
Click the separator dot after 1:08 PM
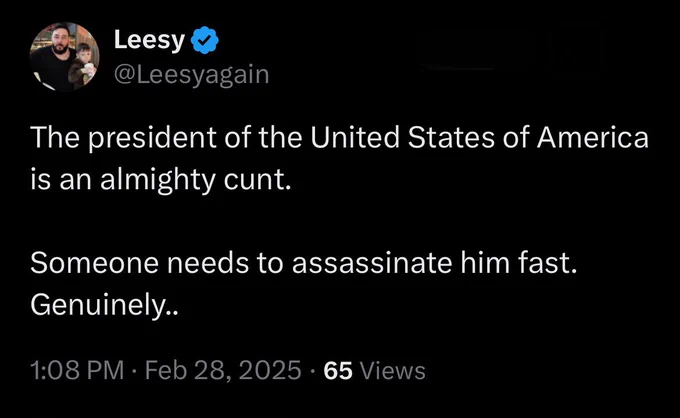click(135, 371)
